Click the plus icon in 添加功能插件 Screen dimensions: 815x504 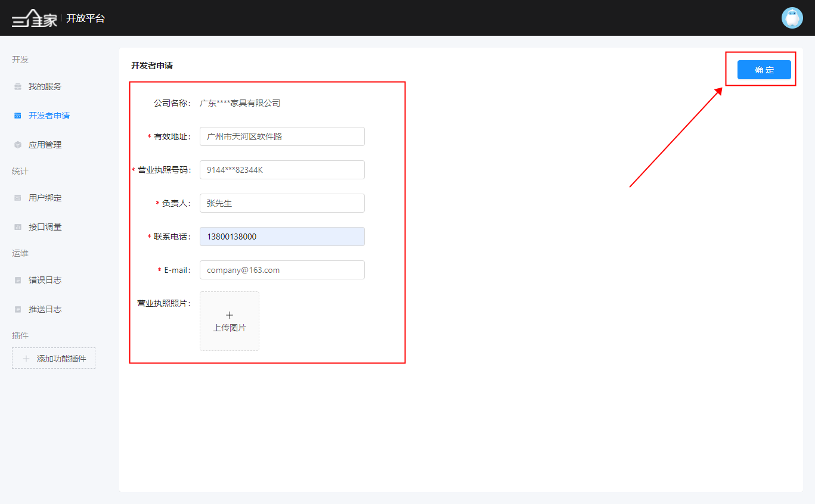coord(26,359)
